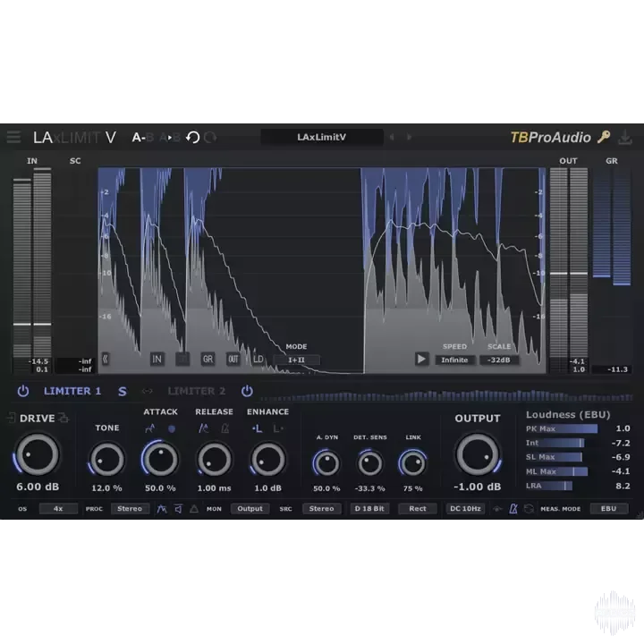Select the second release curve icon under RELEASE
This screenshot has width=644, height=644.
pos(225,428)
